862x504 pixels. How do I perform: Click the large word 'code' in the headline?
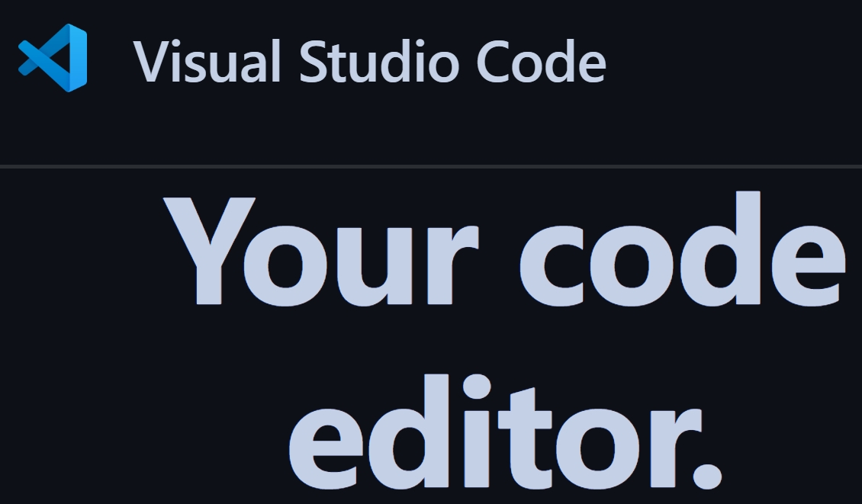[682, 249]
